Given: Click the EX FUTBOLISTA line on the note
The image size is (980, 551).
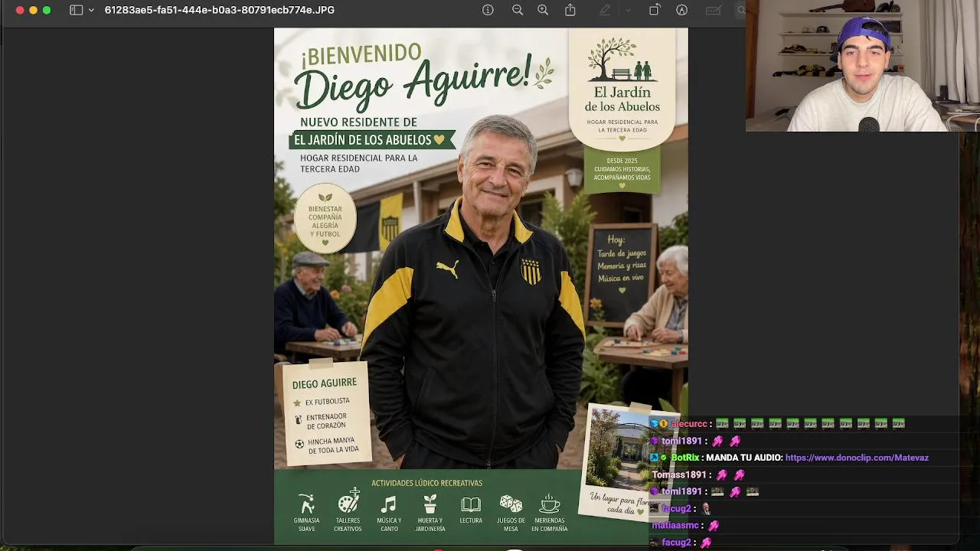Looking at the screenshot, I should coord(327,402).
